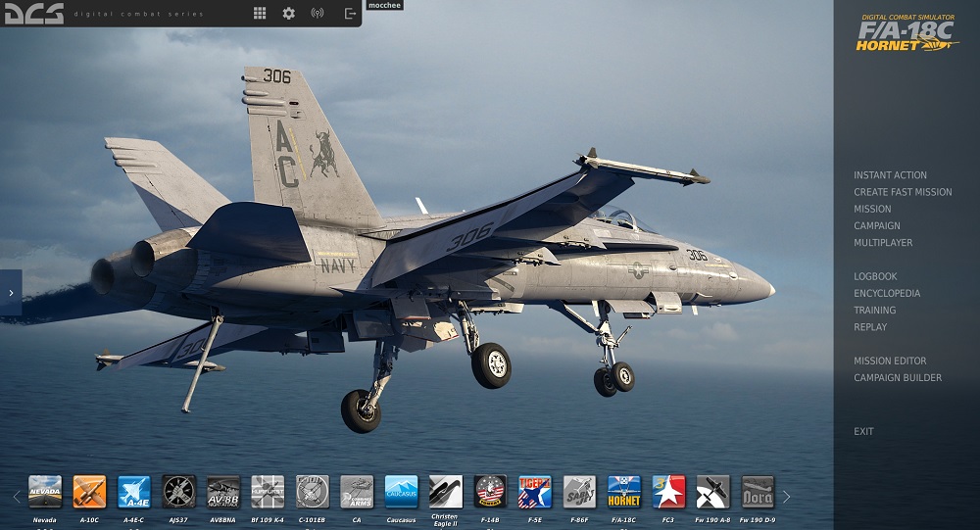Launch the MISSION EDITOR

(890, 361)
